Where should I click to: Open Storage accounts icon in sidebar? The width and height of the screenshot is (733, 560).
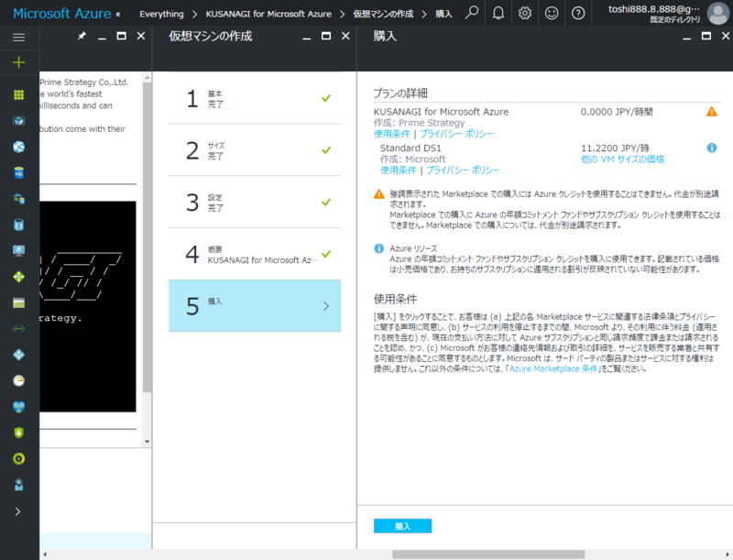tap(18, 302)
